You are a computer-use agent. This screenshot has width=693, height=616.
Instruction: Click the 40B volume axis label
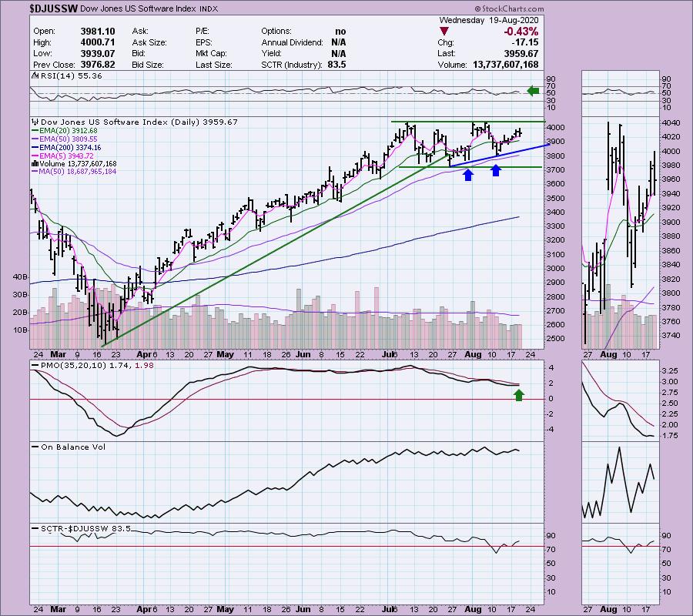pos(20,277)
